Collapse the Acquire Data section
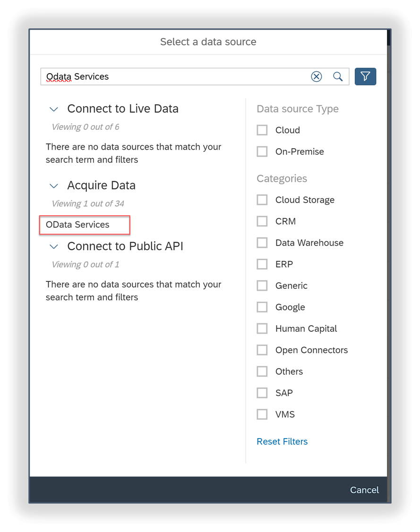Viewport: 420px width, 532px height. pos(53,186)
